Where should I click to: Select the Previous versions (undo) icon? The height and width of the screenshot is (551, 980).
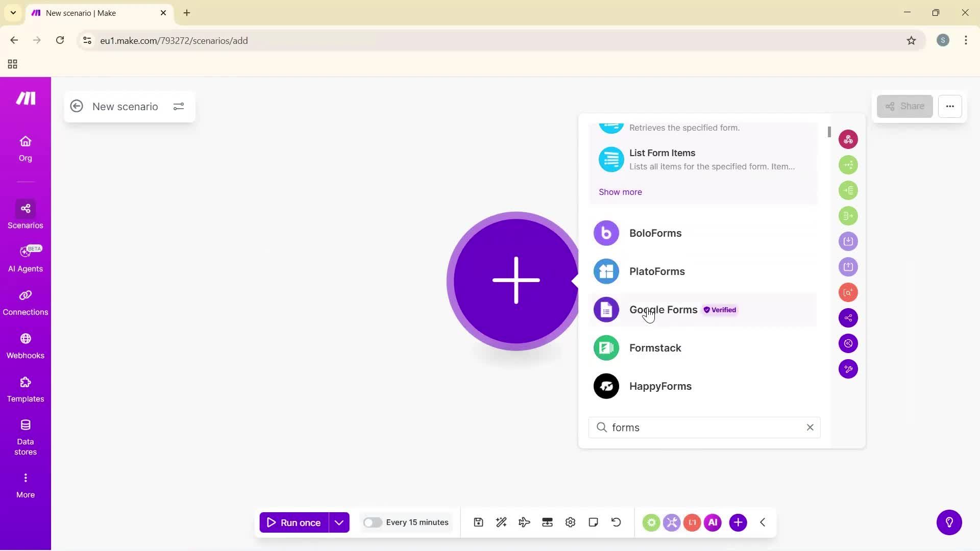point(616,522)
